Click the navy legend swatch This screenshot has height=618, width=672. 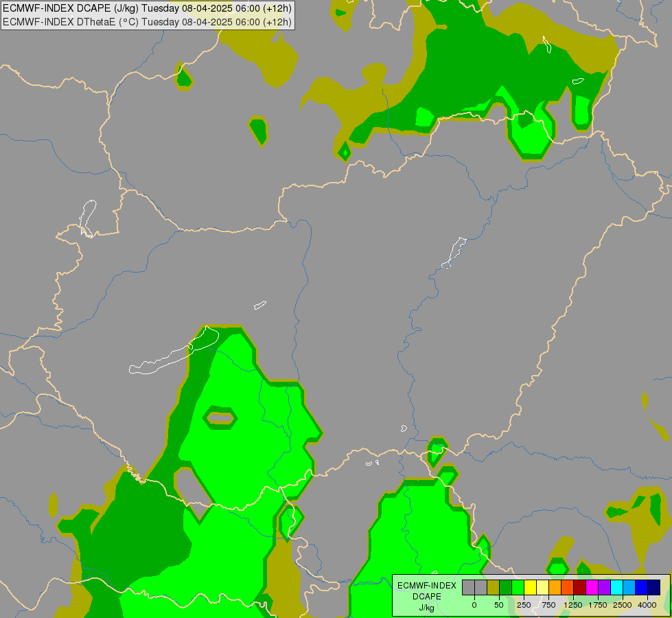(x=653, y=587)
